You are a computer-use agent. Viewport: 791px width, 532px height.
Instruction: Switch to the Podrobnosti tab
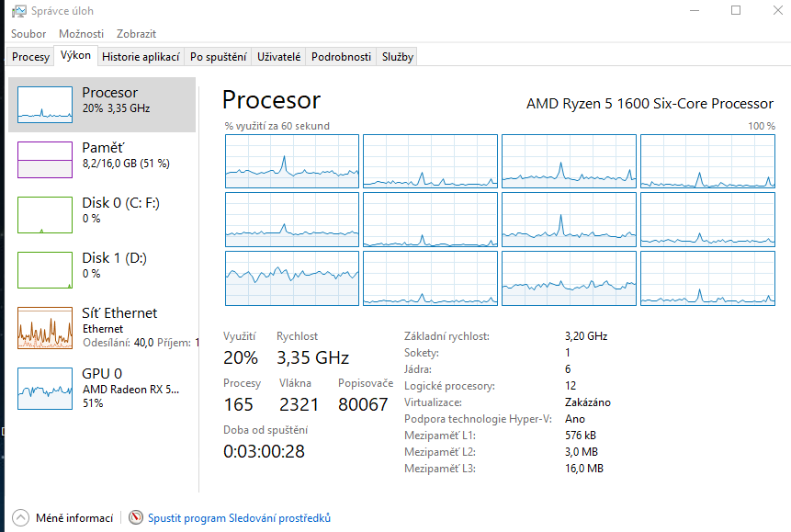(341, 57)
